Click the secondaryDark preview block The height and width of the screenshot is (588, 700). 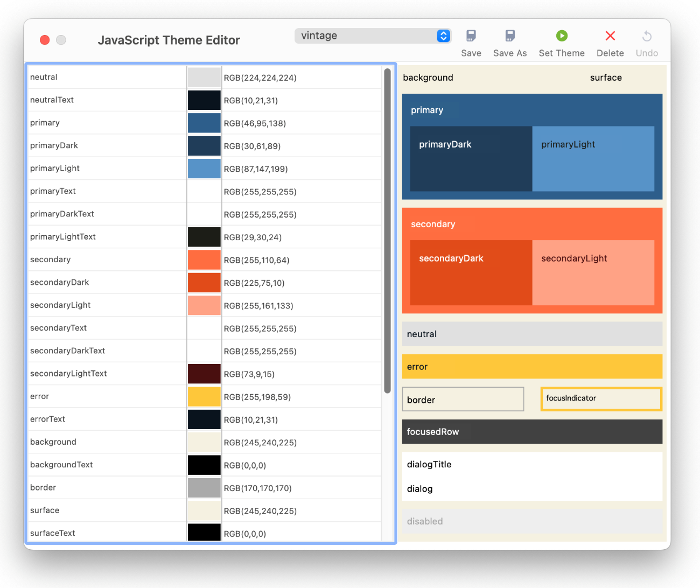pos(471,272)
